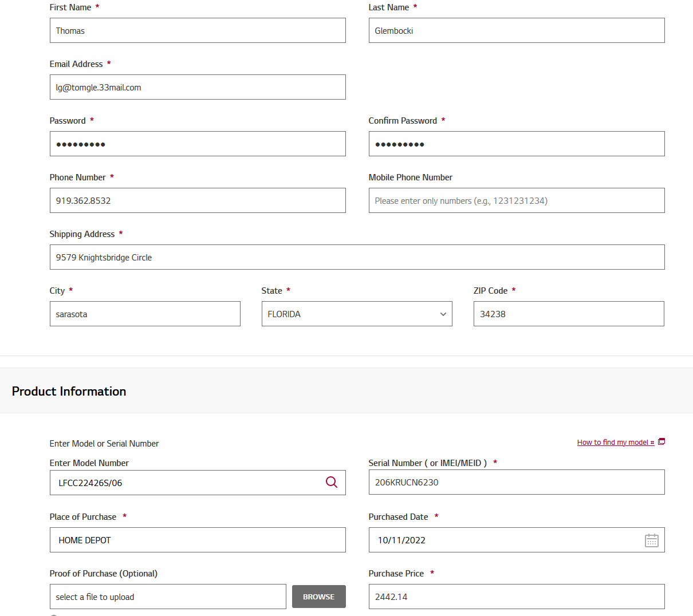Click into the Password field

click(198, 144)
